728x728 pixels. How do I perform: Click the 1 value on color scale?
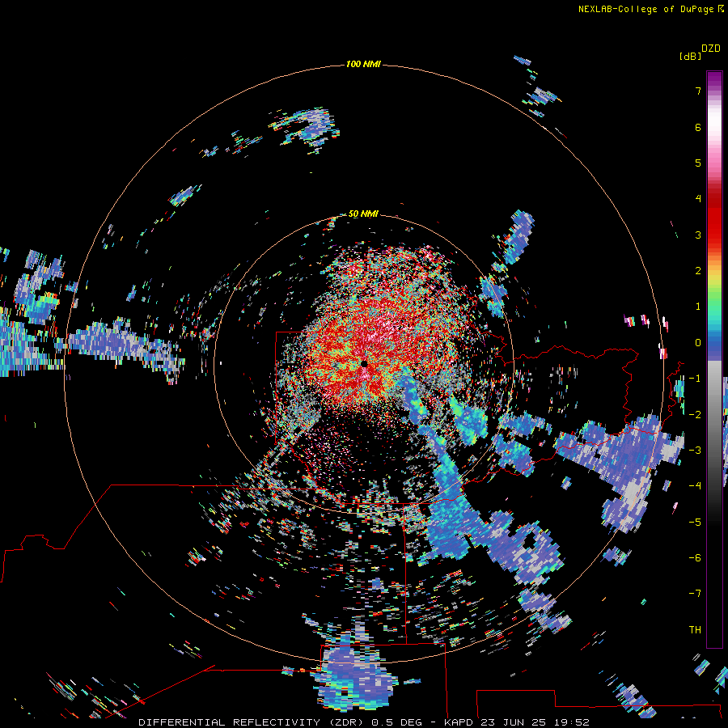coord(698,307)
